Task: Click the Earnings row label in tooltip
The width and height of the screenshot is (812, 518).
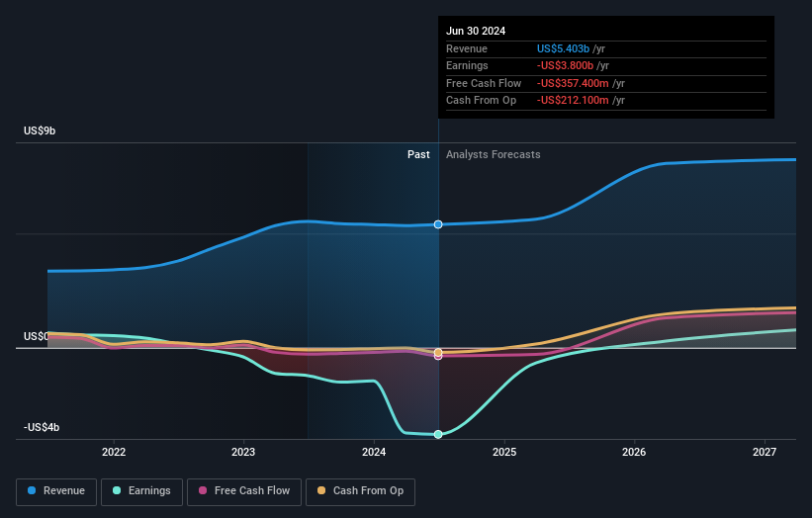Action: (467, 65)
